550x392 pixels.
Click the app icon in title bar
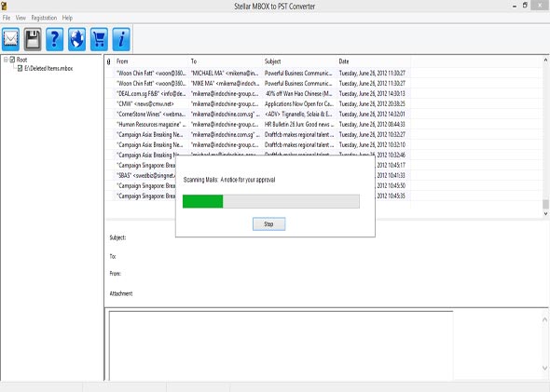4,6
